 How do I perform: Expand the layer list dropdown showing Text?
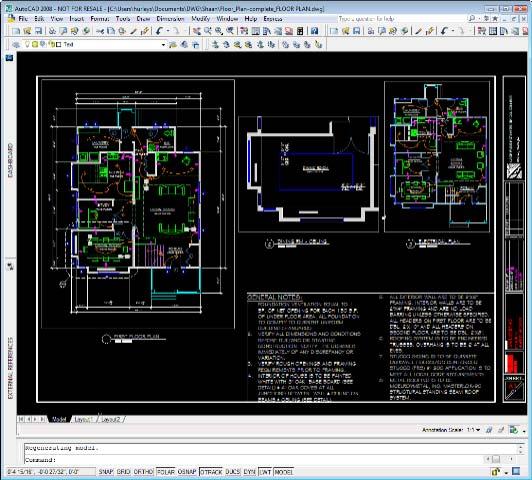click(163, 44)
